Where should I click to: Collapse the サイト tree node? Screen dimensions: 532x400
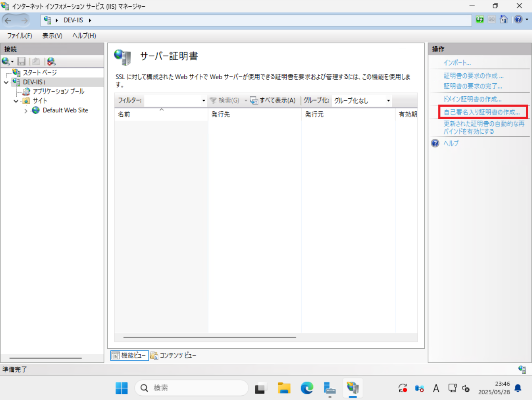tap(16, 101)
